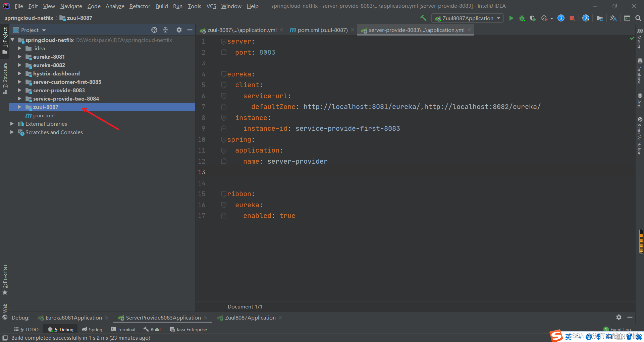Click the locate file crosshair icon
644x342 pixels.
pos(154,30)
